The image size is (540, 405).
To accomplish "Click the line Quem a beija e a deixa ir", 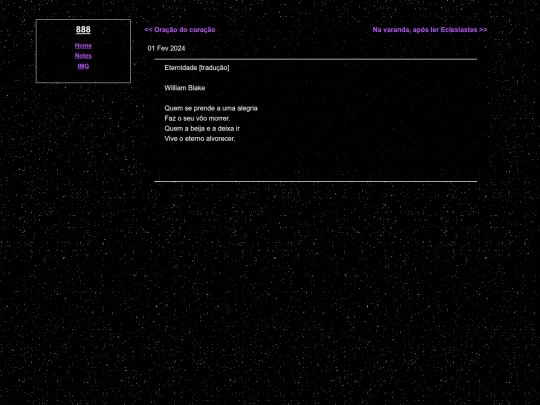I will pos(202,128).
